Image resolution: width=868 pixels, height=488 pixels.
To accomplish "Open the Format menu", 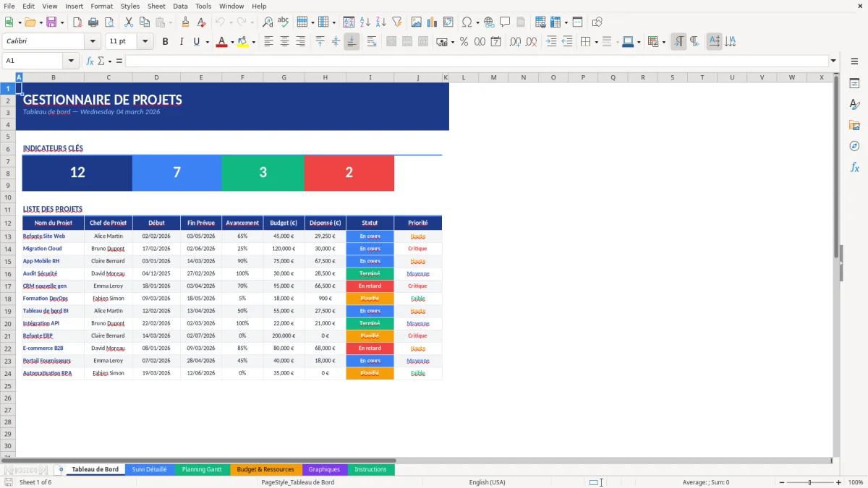I will [102, 6].
